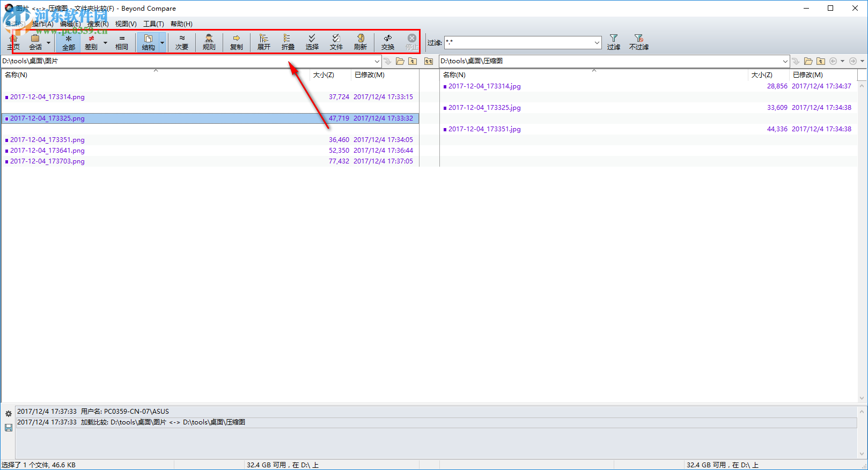Open the 差别 dropdown arrow

pos(105,42)
